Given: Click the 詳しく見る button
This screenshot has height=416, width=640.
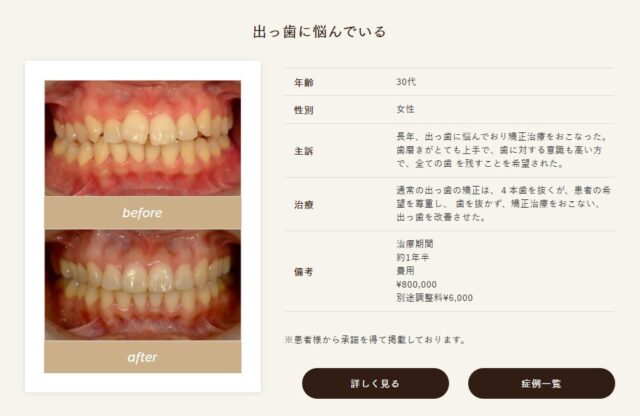Looking at the screenshot, I should click(x=375, y=383).
